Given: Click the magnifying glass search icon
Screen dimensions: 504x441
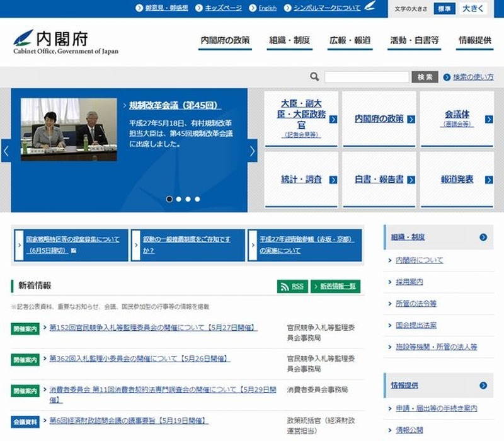Looking at the screenshot, I should coord(314,77).
